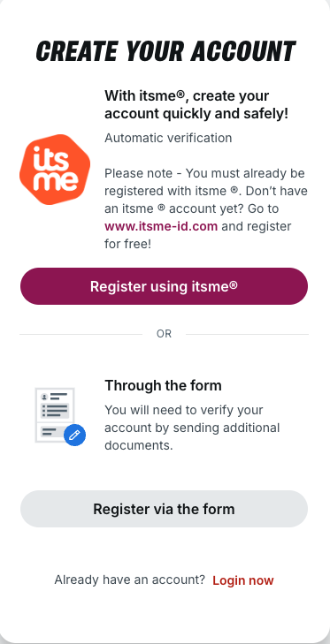Click the sending additional documents description
Viewport: 330px width, 644px height.
(x=192, y=428)
